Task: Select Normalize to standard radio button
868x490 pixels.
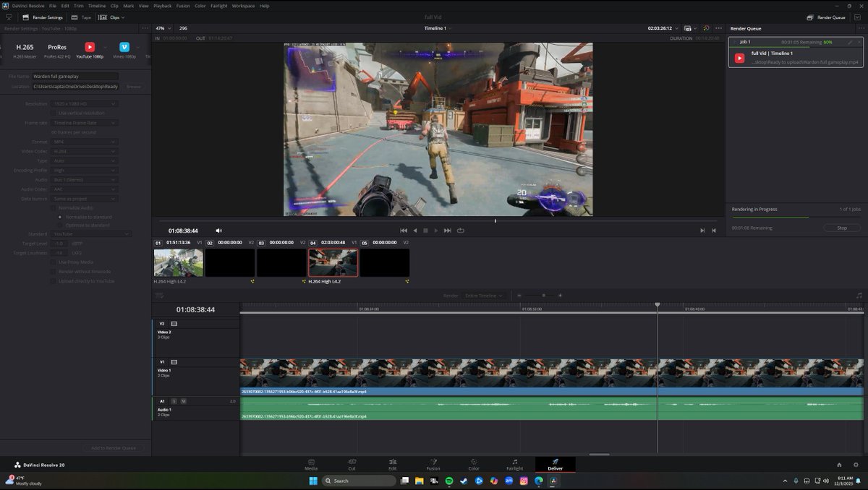Action: (x=59, y=217)
